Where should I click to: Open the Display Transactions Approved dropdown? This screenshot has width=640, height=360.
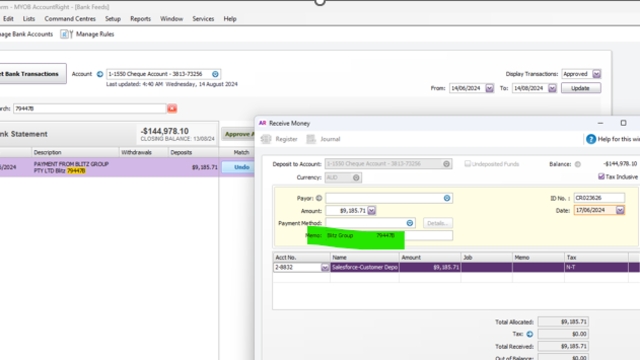[x=596, y=74]
